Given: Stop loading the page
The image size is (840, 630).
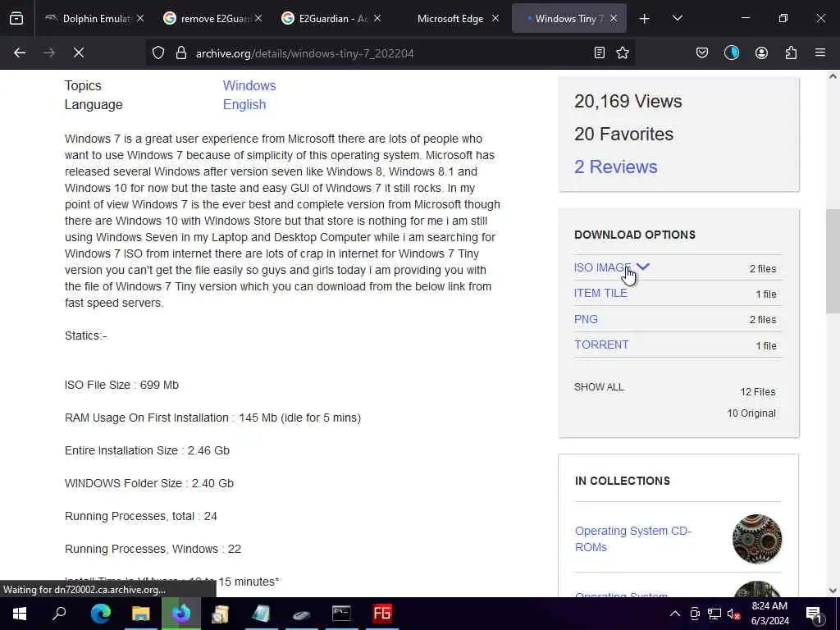Looking at the screenshot, I should 79,52.
